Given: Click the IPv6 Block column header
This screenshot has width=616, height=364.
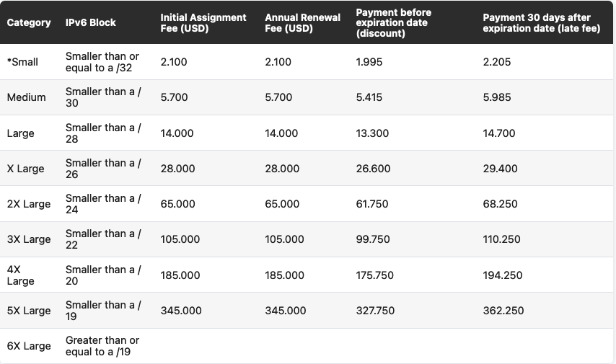Looking at the screenshot, I should (90, 22).
